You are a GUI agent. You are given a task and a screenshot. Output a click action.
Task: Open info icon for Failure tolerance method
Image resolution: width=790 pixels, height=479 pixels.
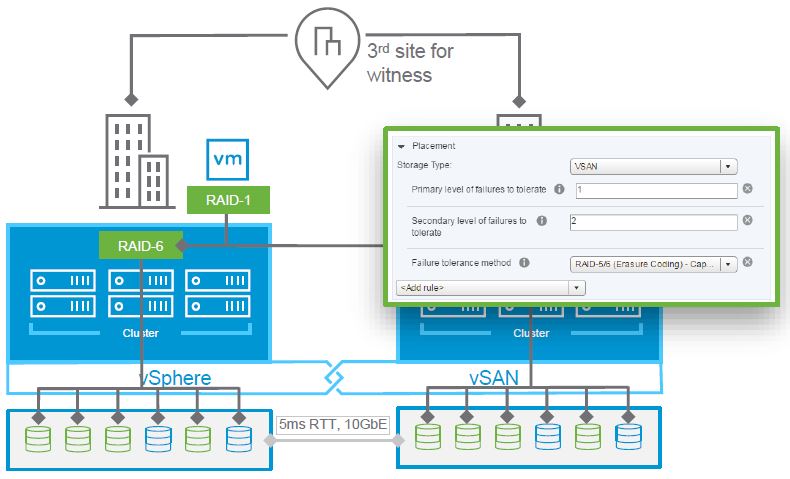pyautogui.click(x=524, y=262)
